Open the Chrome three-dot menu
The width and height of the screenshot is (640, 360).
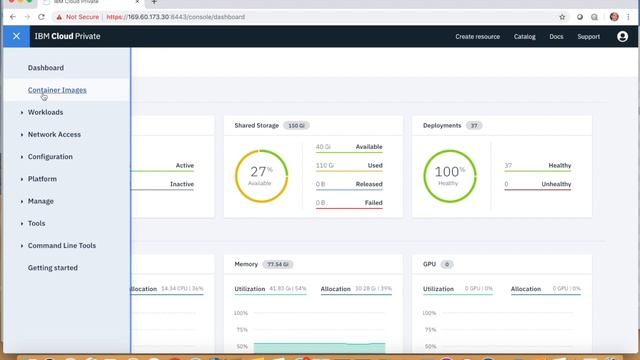coord(628,17)
